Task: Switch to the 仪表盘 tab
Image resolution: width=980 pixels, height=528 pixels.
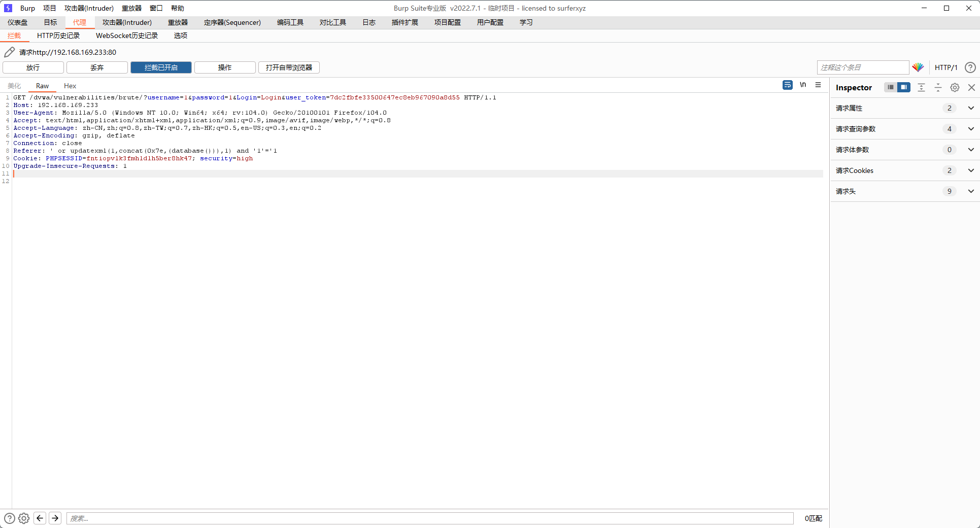Action: pyautogui.click(x=18, y=22)
